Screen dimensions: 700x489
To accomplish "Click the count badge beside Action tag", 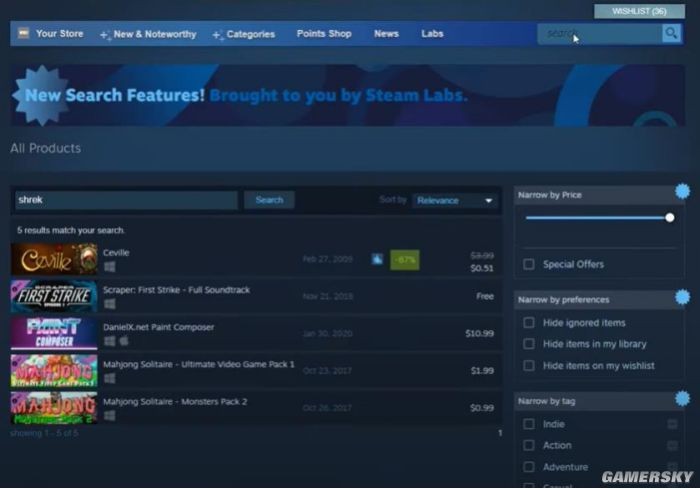I will [672, 445].
